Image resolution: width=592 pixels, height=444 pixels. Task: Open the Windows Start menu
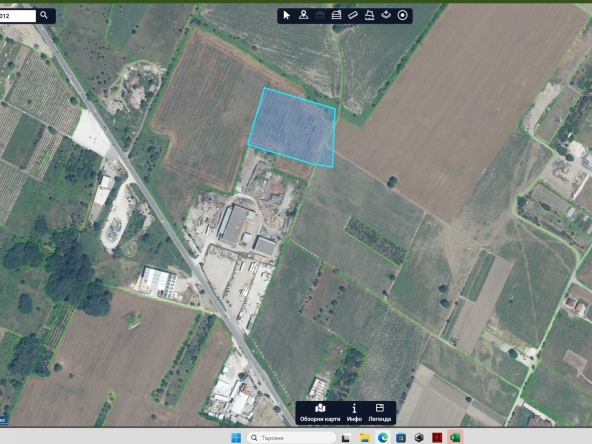236,438
